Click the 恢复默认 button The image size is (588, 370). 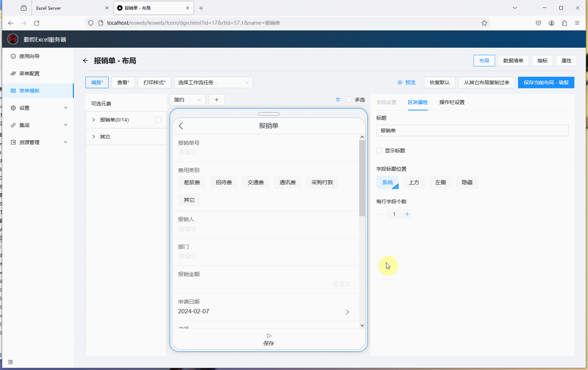click(x=439, y=82)
